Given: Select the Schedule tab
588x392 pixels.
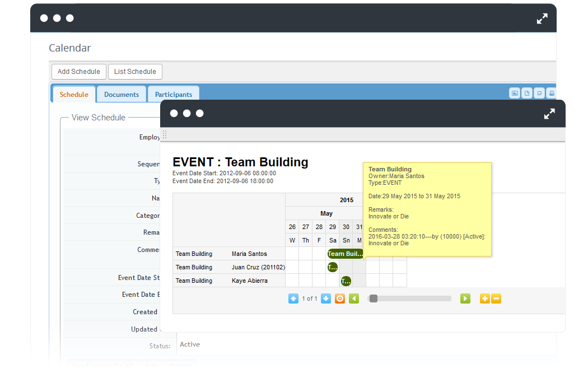Looking at the screenshot, I should [x=74, y=95].
